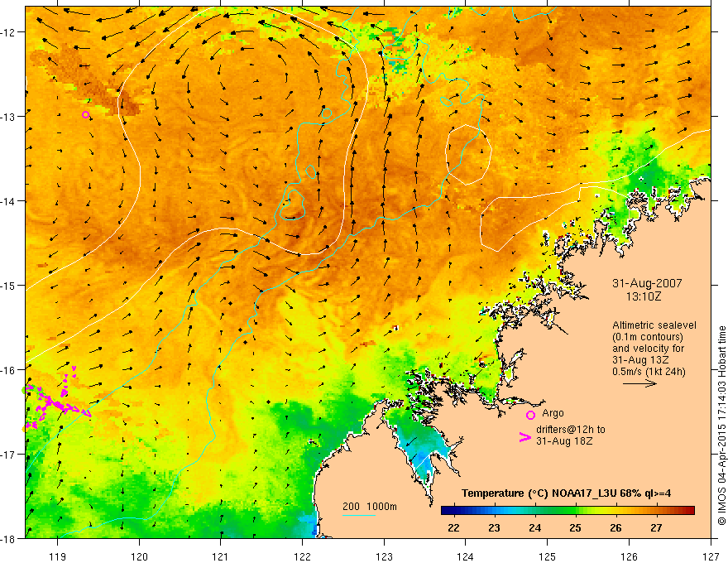Click the '-12' latitude axis label

pos(8,32)
